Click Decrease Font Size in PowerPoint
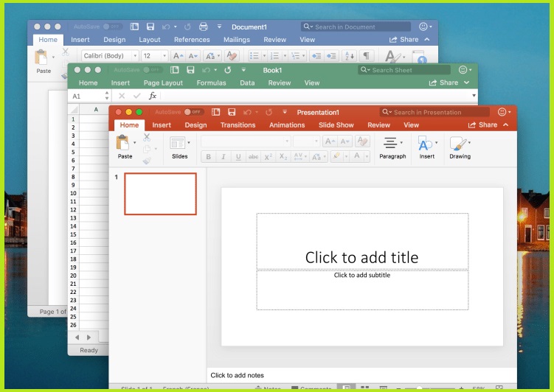554x392 pixels. (x=344, y=141)
